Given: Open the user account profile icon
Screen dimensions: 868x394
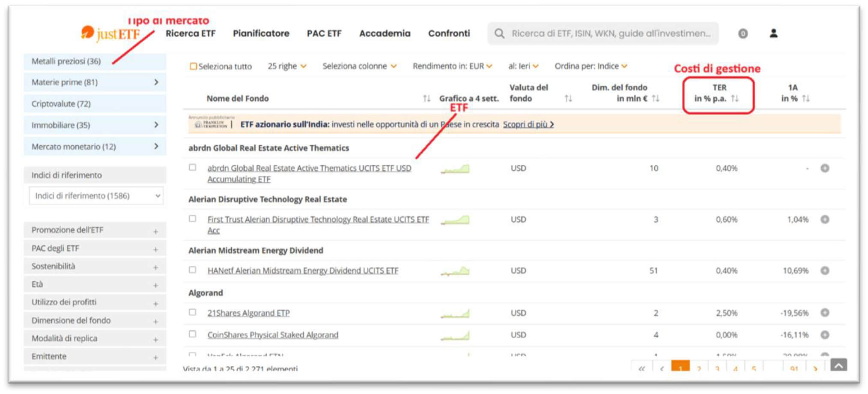Looking at the screenshot, I should coord(773,33).
